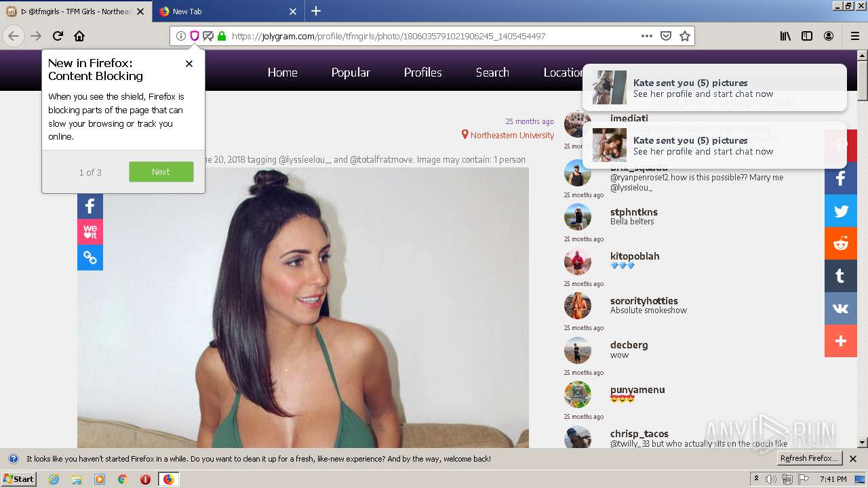Open the Search nav menu
Image resolution: width=868 pixels, height=488 pixels.
point(492,73)
